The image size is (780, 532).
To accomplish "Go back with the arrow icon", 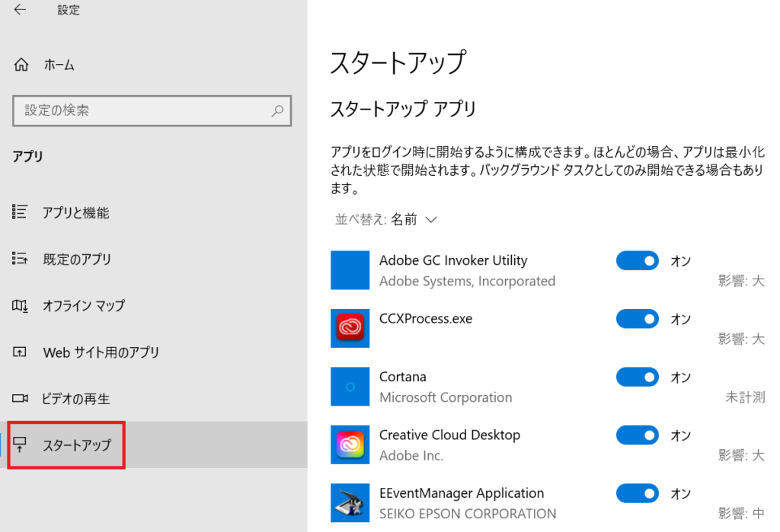I will 20,9.
